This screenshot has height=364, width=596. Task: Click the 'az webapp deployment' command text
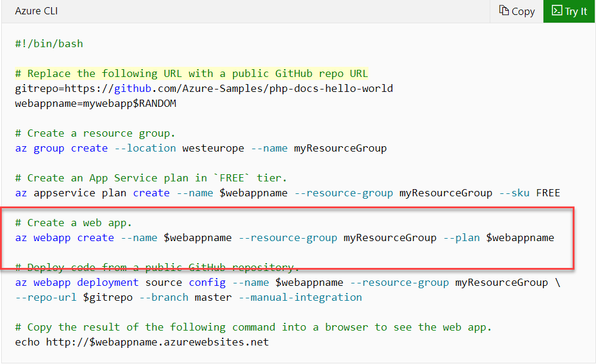[77, 282]
